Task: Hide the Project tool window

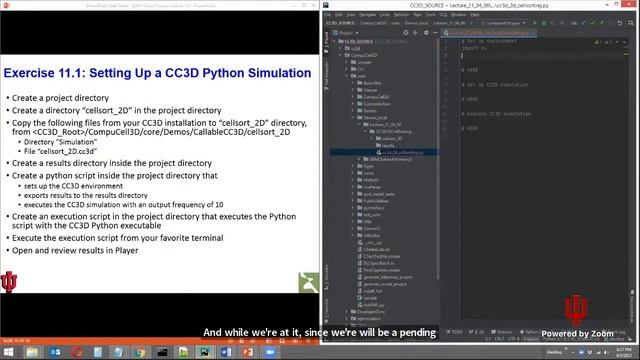Action: (435, 33)
